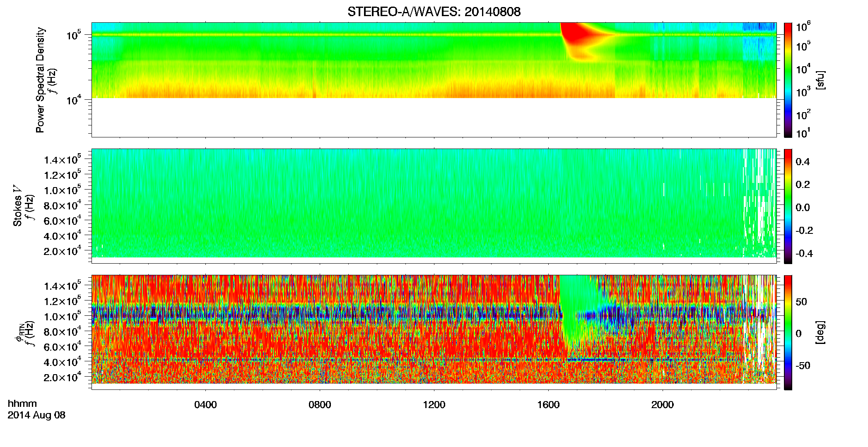Click the 10^1 label on the top colorbar
The width and height of the screenshot is (868, 447).
[x=803, y=133]
